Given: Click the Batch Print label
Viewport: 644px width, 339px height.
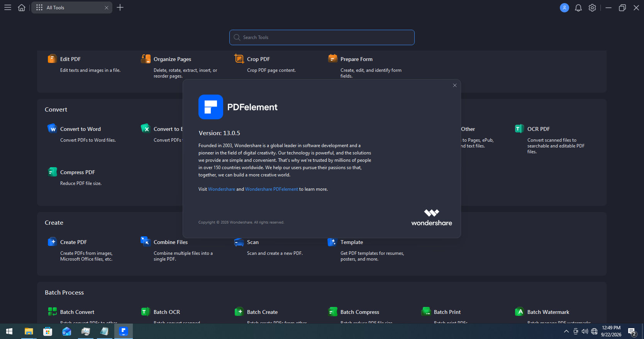Looking at the screenshot, I should tap(447, 312).
